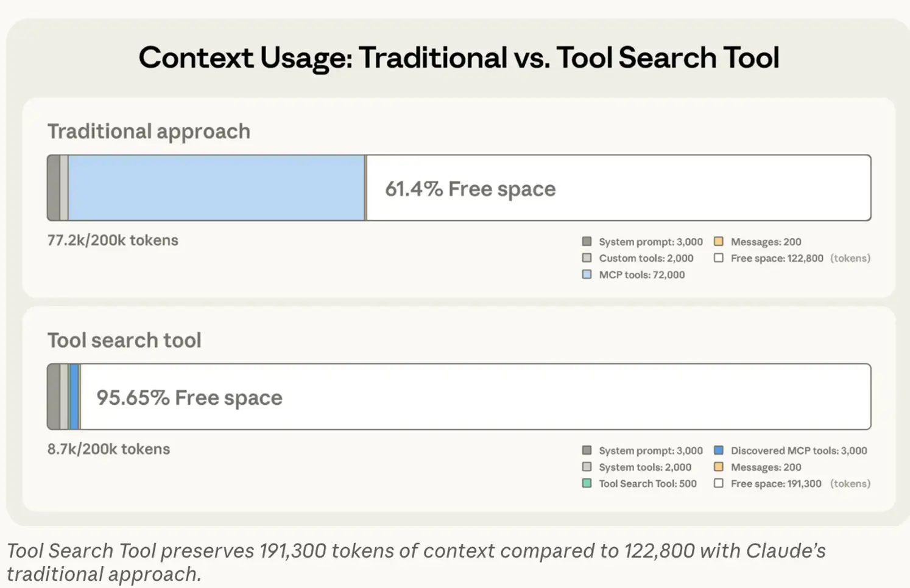The height and width of the screenshot is (588, 910).
Task: Click the Traditional approach heading
Action: pyautogui.click(x=149, y=131)
